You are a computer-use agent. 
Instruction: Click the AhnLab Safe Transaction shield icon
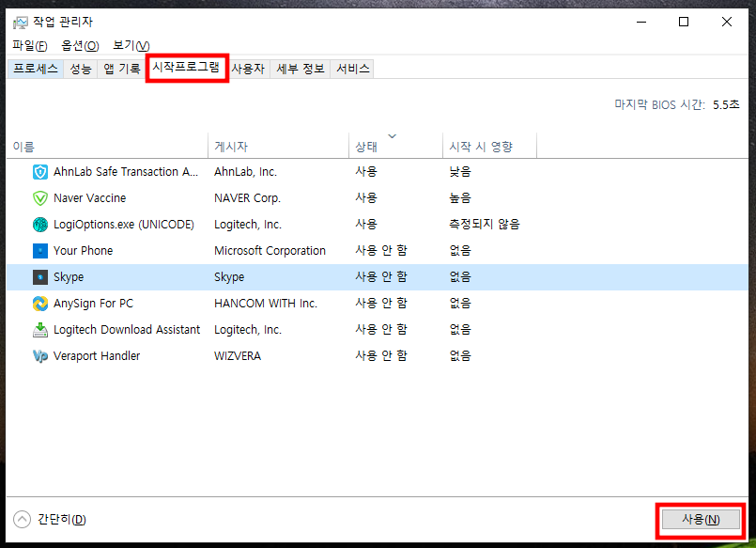pyautogui.click(x=40, y=172)
